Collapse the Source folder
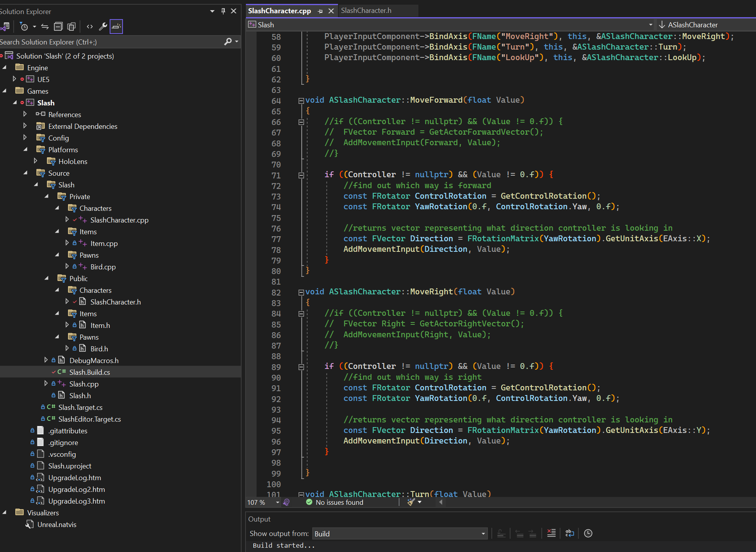This screenshot has height=552, width=756. [x=26, y=173]
